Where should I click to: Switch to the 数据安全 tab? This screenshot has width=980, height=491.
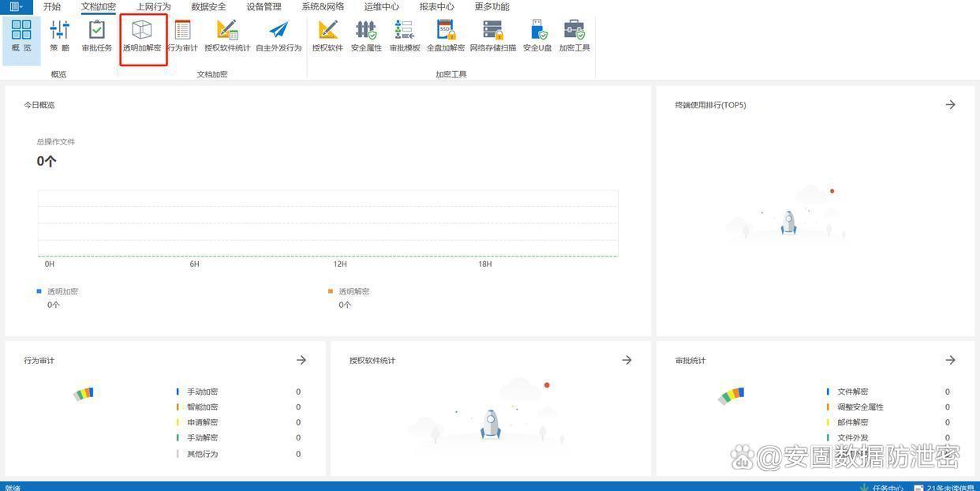click(x=208, y=7)
